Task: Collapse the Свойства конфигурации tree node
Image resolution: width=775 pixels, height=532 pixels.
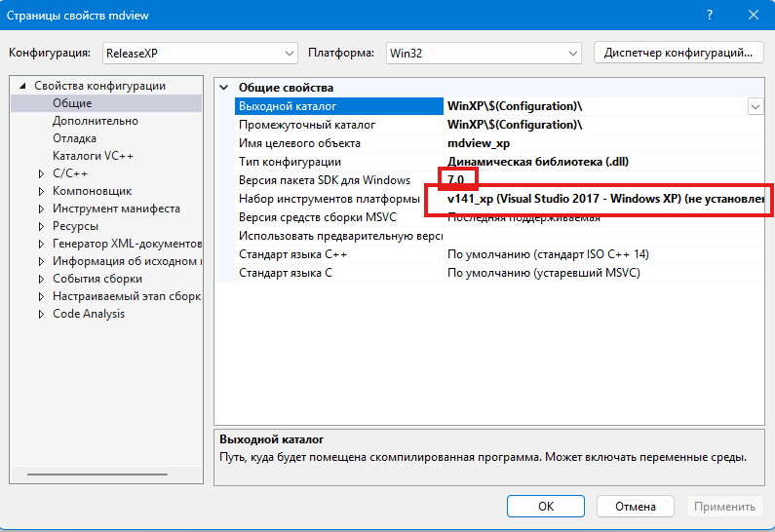Action: [22, 87]
